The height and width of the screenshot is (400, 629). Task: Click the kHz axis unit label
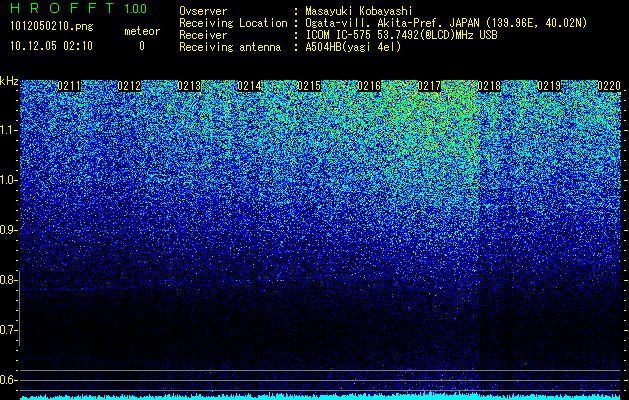9,81
